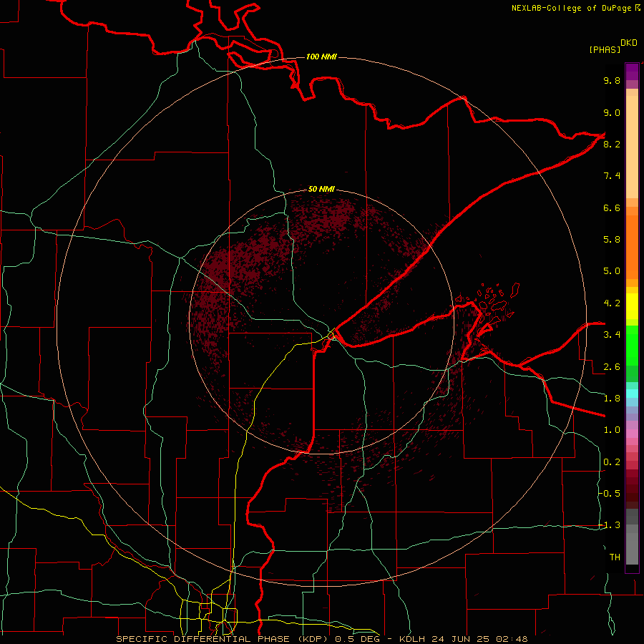This screenshot has height=644, width=644.
Task: Click the 2.6 scale value
Action: coord(612,367)
